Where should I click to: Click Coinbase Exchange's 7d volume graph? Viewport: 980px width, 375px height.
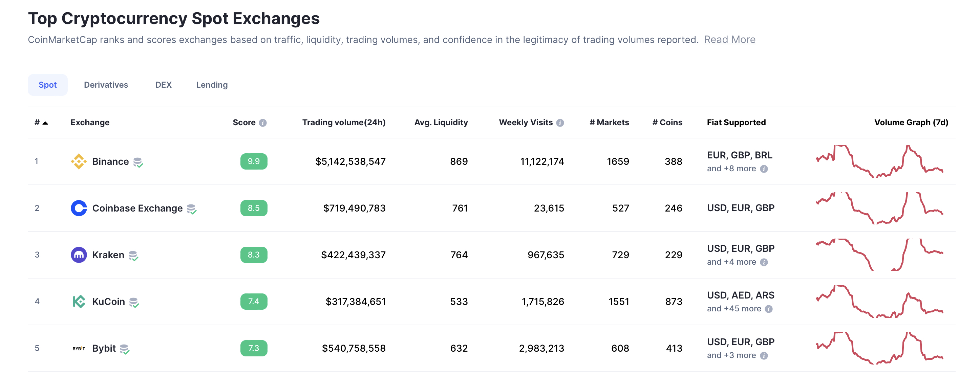point(879,208)
